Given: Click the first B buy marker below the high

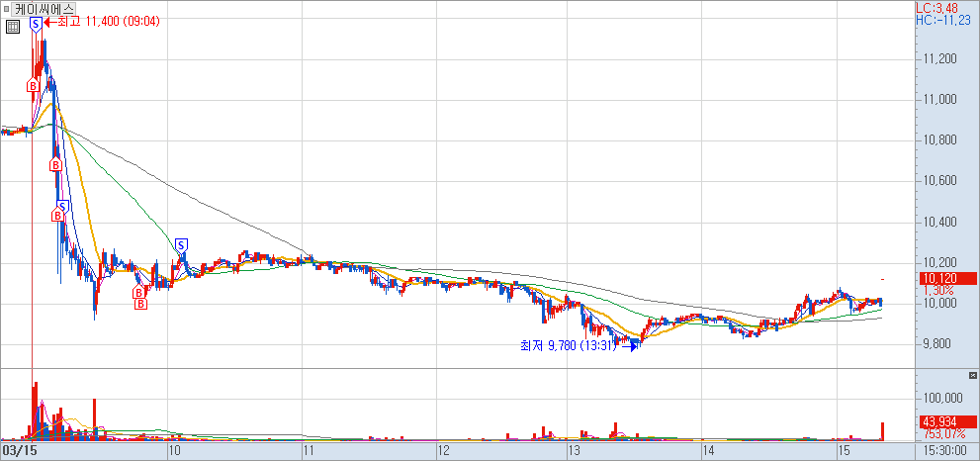Looking at the screenshot, I should click(32, 87).
